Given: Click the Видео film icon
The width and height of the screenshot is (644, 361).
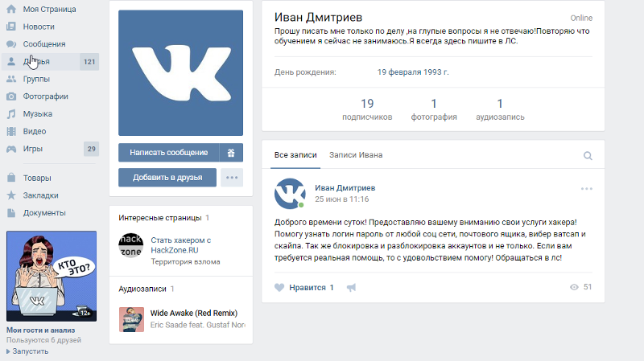Looking at the screenshot, I should pos(11,131).
